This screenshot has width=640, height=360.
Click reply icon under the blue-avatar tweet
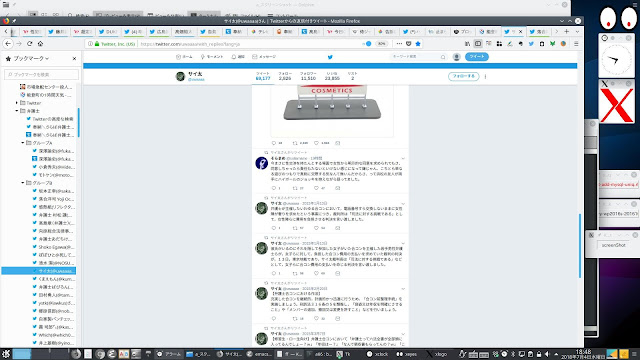click(274, 188)
